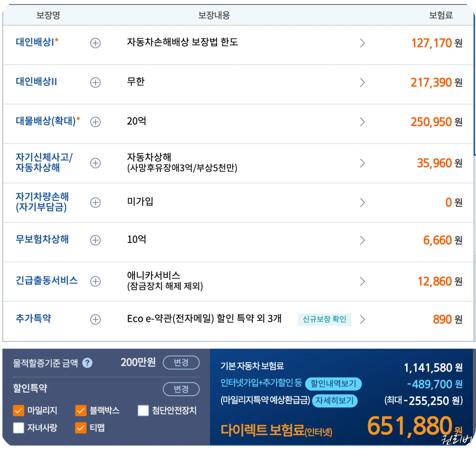Click 신규보장 확인 badge
476x449 pixels.
point(324,319)
